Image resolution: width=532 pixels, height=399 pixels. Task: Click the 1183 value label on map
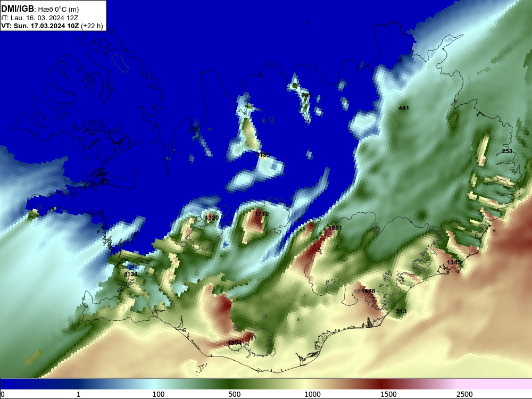(x=264, y=155)
